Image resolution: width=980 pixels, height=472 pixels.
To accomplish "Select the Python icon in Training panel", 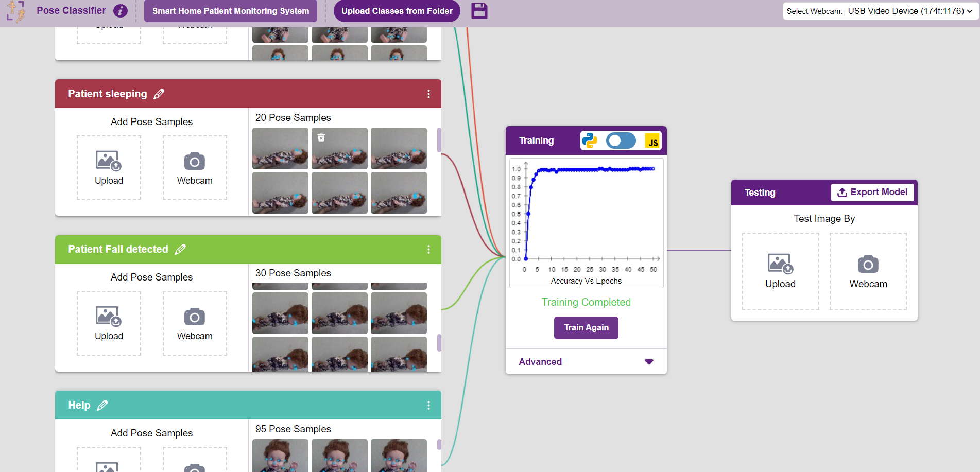I will click(590, 141).
